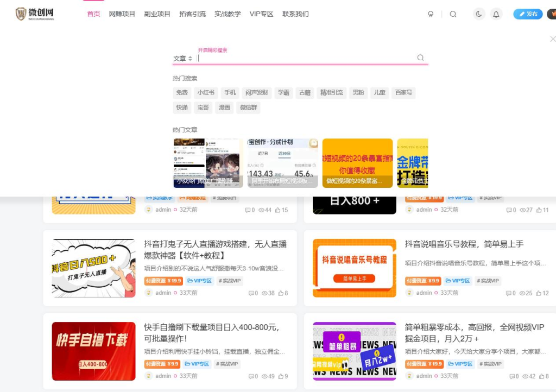Click VIP专区 tag on 简单粗暴 article
556x392 pixels.
(460, 364)
